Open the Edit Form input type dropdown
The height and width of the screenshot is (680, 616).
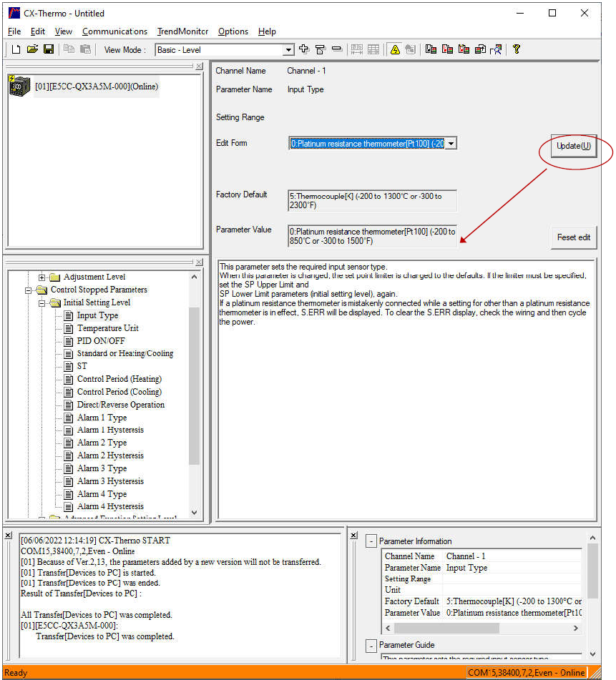(x=451, y=144)
